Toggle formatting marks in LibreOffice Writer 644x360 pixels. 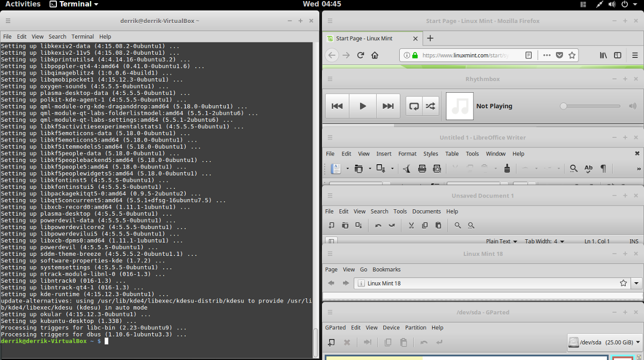click(602, 168)
